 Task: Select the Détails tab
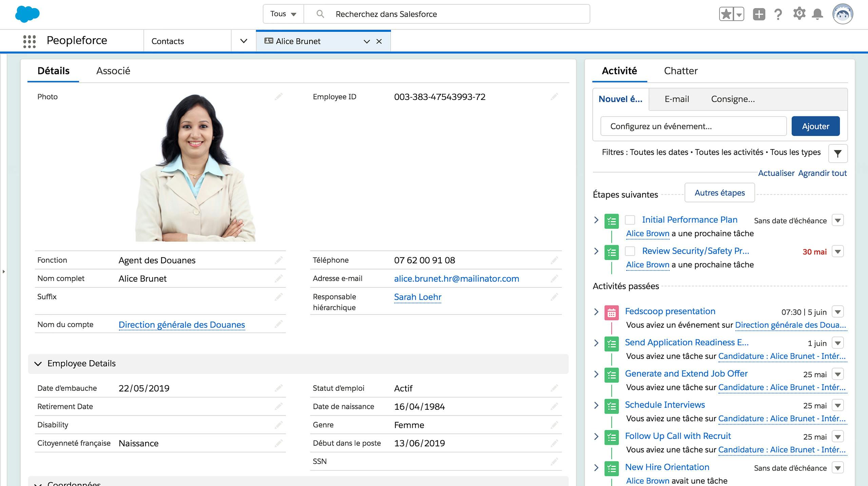pos(53,71)
